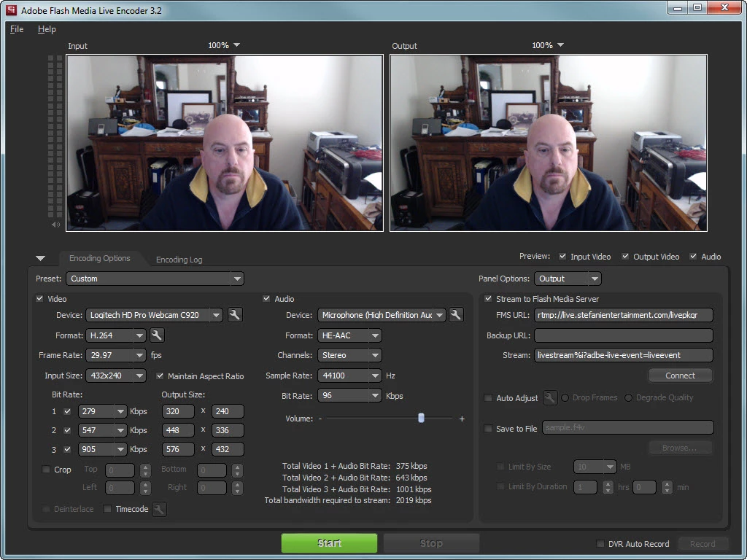This screenshot has height=560, width=747.
Task: Open the Channels Stereo dropdown
Action: [349, 355]
